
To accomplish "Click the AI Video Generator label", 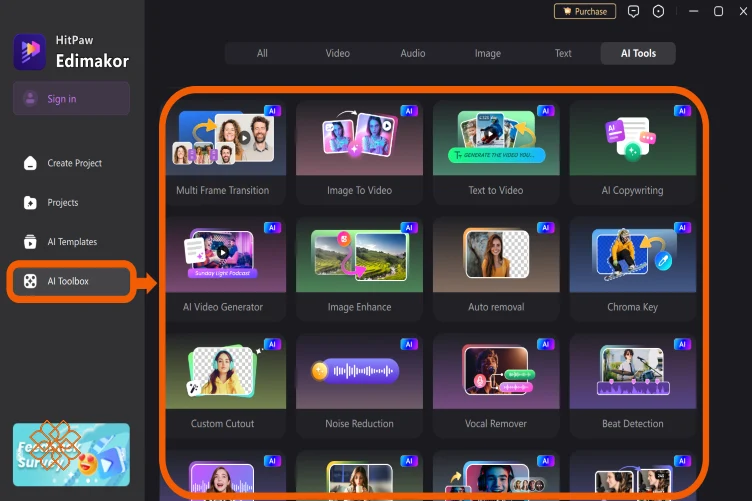I will [x=223, y=307].
